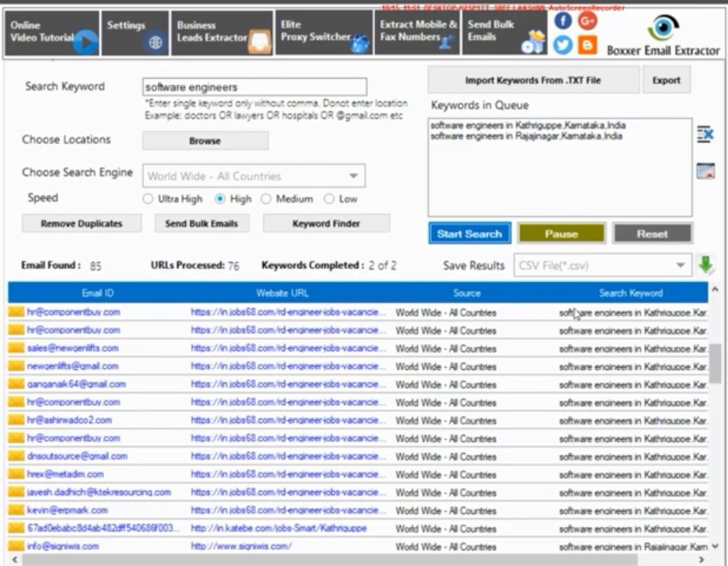Select Low speed radio button
Screen dimensions: 728x566
click(x=329, y=199)
